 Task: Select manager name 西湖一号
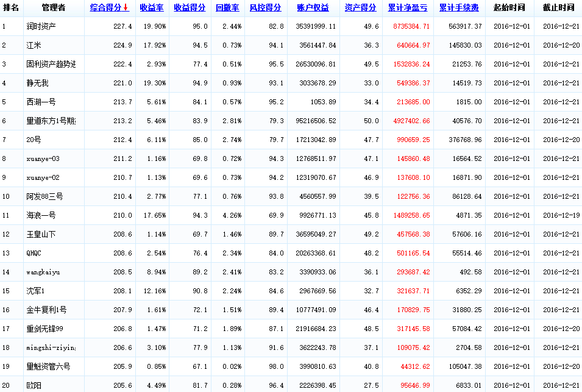41,102
